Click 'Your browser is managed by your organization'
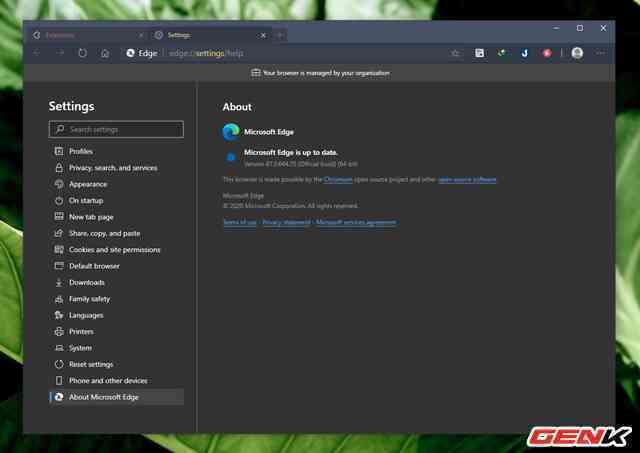The height and width of the screenshot is (453, 640). click(x=326, y=73)
